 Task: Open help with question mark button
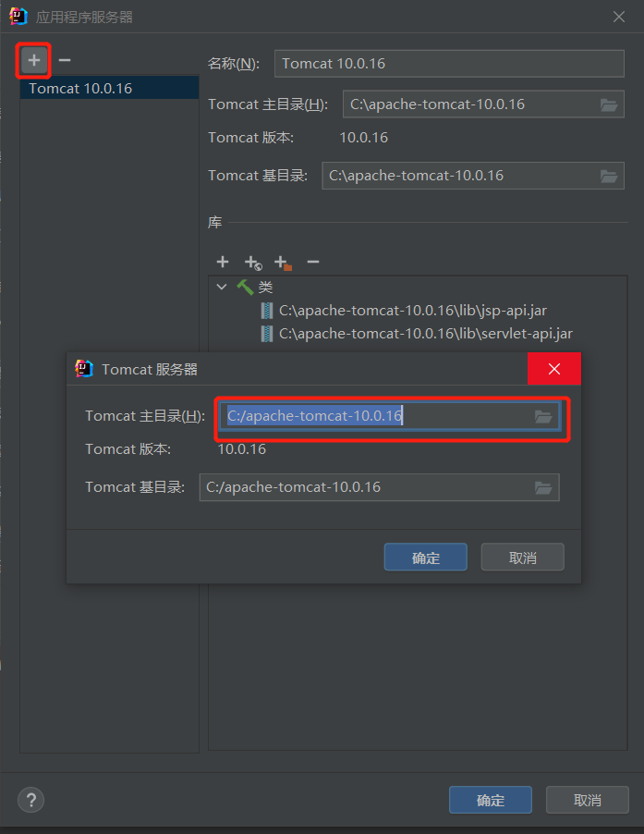pyautogui.click(x=30, y=800)
